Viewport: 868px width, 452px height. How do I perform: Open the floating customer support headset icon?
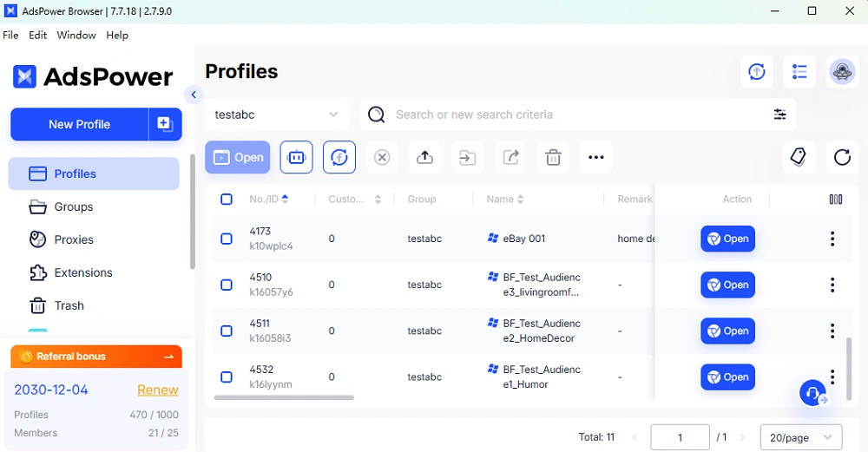pyautogui.click(x=813, y=393)
